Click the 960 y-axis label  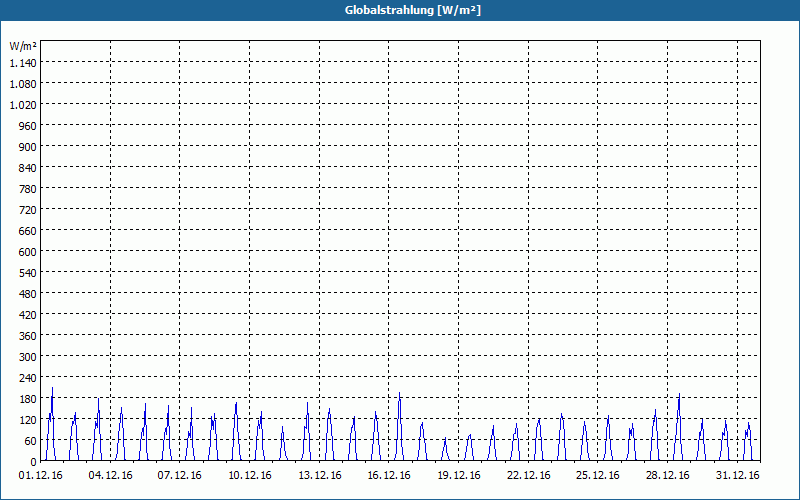[28, 126]
